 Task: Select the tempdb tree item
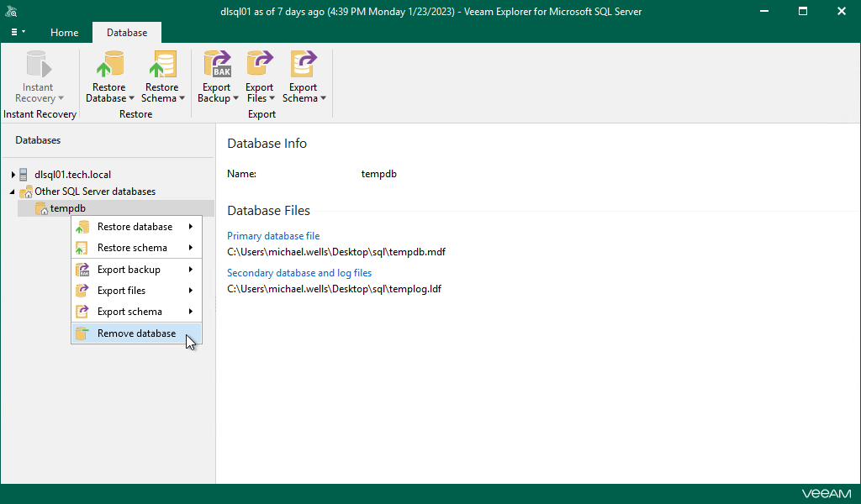pos(115,208)
